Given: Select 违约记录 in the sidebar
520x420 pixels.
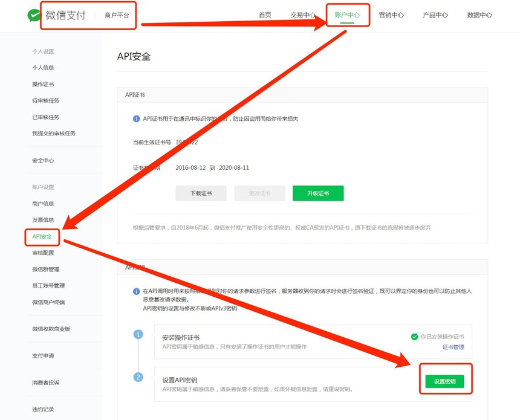Looking at the screenshot, I should [x=43, y=409].
